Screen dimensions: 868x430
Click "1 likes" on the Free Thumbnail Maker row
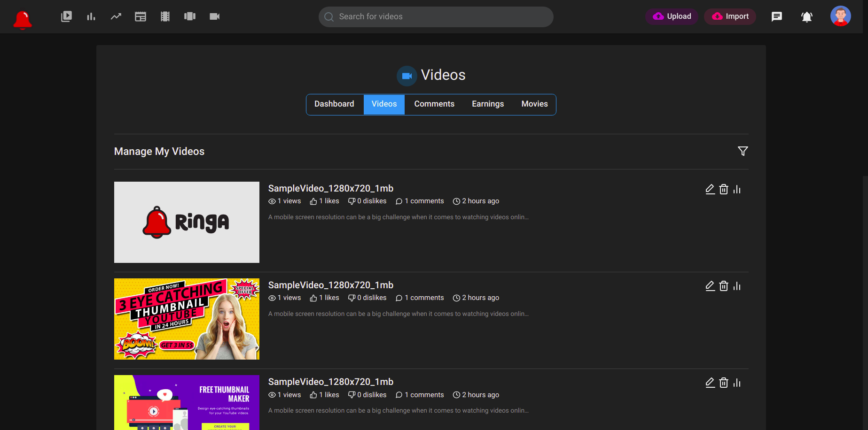point(324,395)
